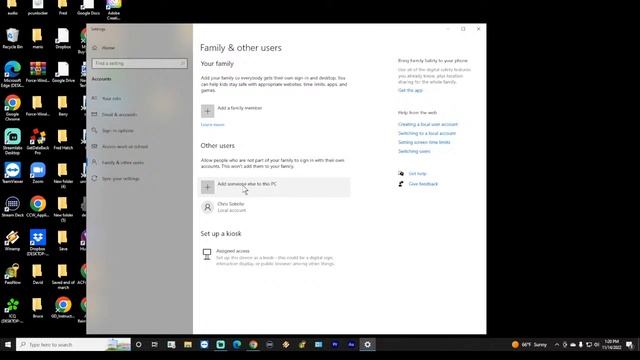Open the Switching users help link
Screen dimensions: 640x360
pyautogui.click(x=414, y=151)
